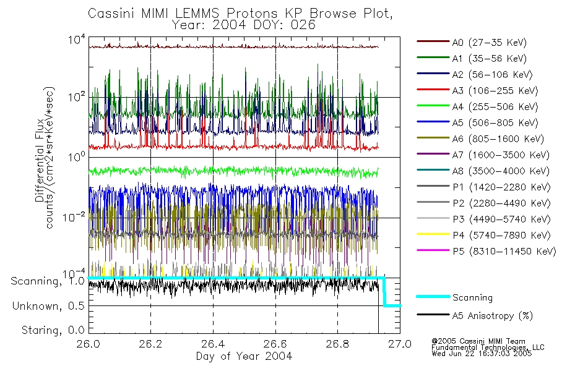Screen dimensions: 588x371
Task: Click the magenta P5 legend line
Action: coord(433,250)
